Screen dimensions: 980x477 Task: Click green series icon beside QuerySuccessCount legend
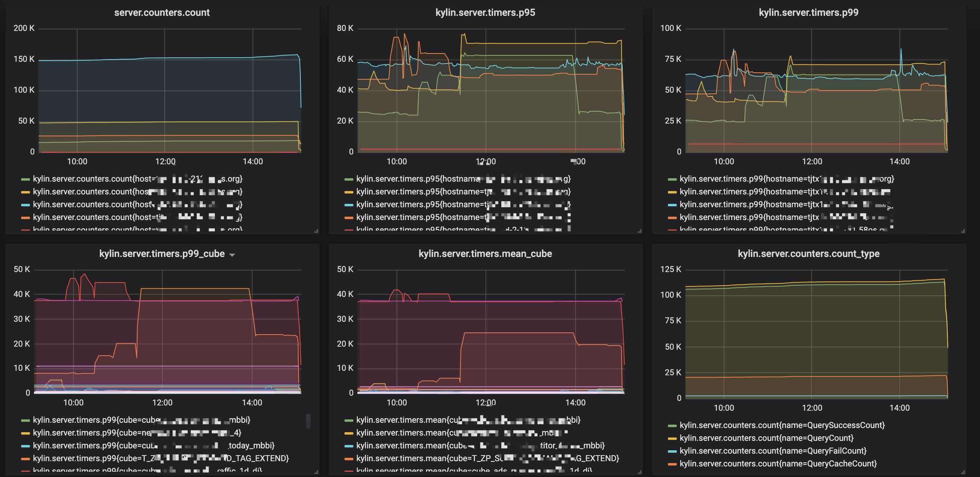[x=672, y=426]
